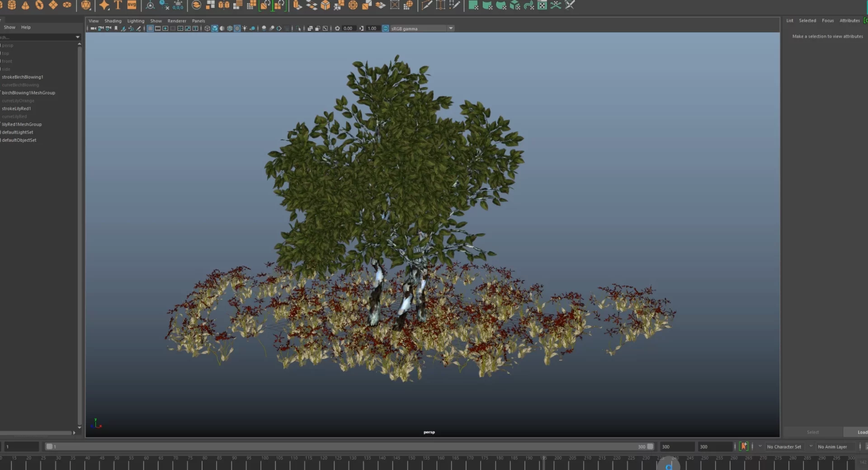Viewport: 868px width, 470px height.
Task: Select strokeBirchBlowing1 in the outliner
Action: [x=23, y=77]
